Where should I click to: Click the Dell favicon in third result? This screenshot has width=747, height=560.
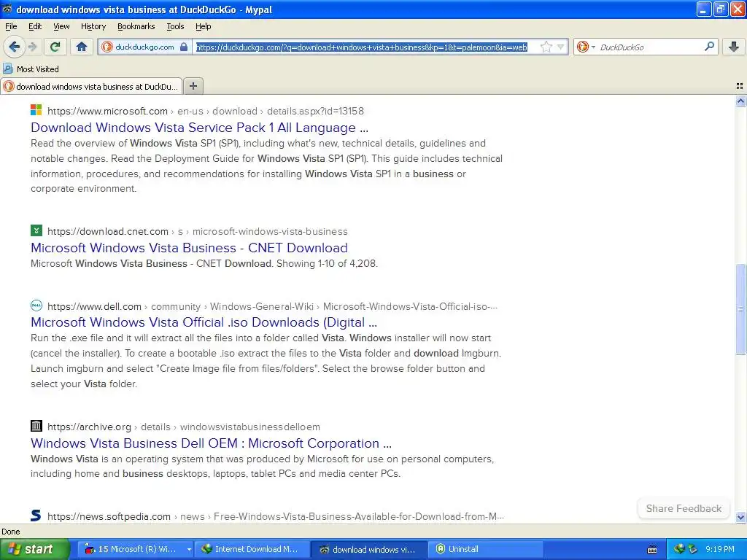pos(36,306)
